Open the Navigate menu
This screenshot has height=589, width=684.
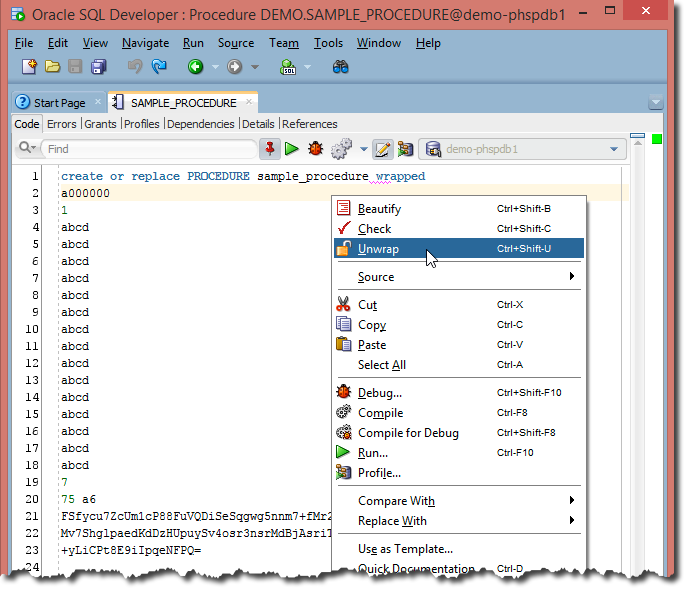[x=145, y=43]
